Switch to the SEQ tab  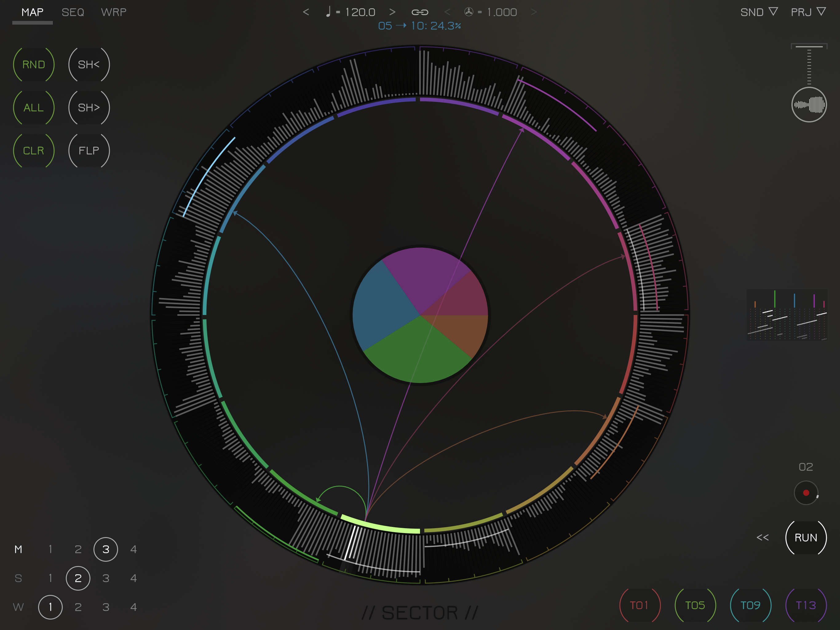pyautogui.click(x=73, y=12)
